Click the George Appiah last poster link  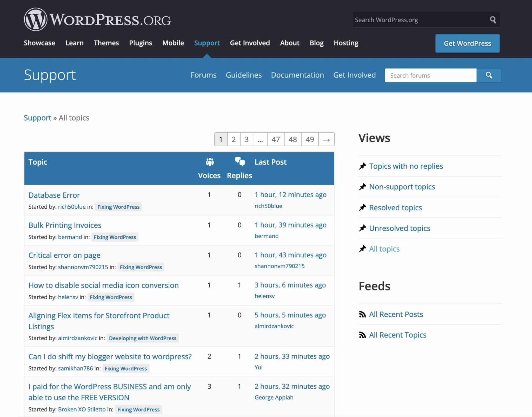(274, 397)
